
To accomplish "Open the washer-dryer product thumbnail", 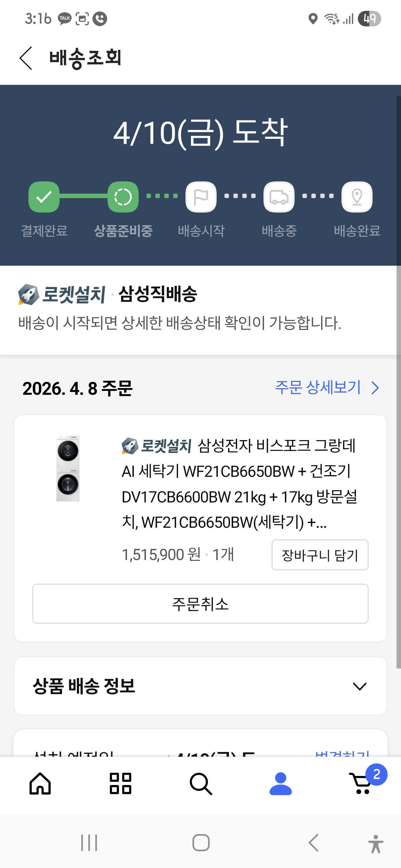I will [x=68, y=468].
